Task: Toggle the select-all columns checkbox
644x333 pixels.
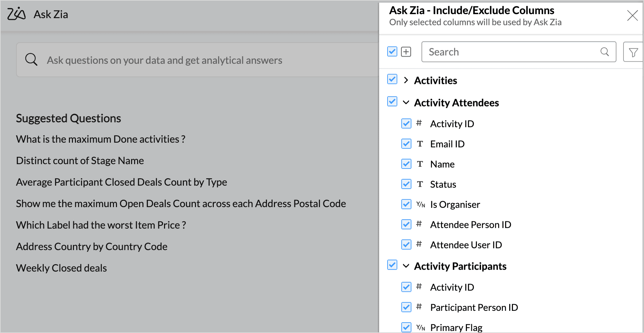Action: 392,52
